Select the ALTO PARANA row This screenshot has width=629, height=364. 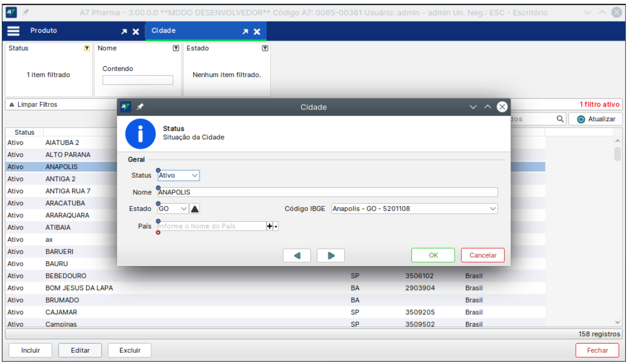click(275, 155)
